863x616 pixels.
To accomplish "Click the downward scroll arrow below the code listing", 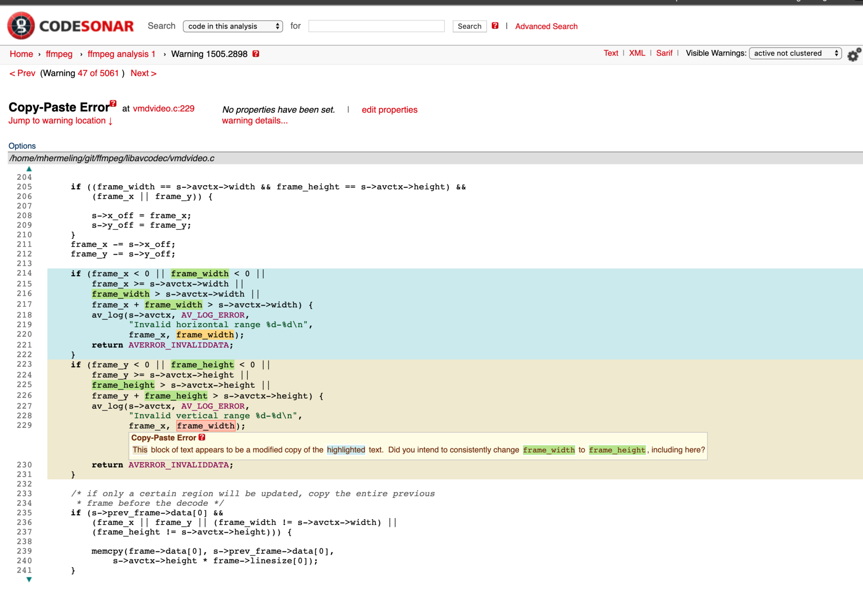I will (29, 579).
